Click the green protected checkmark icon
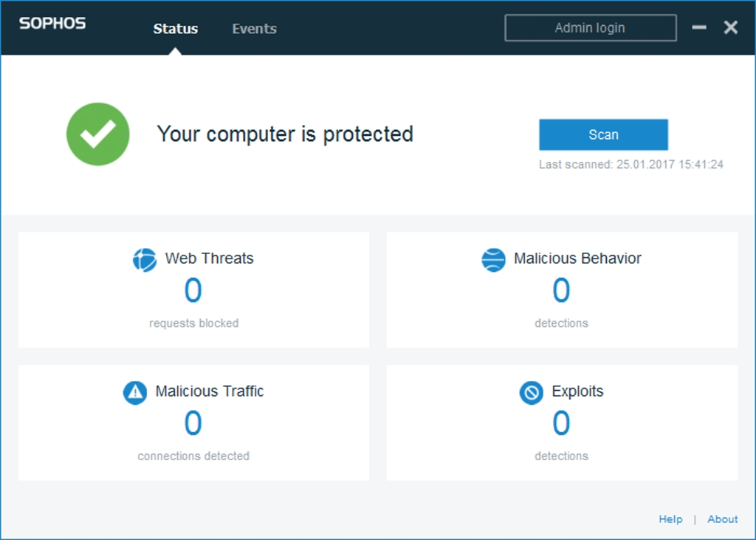This screenshot has width=756, height=540. point(98,134)
